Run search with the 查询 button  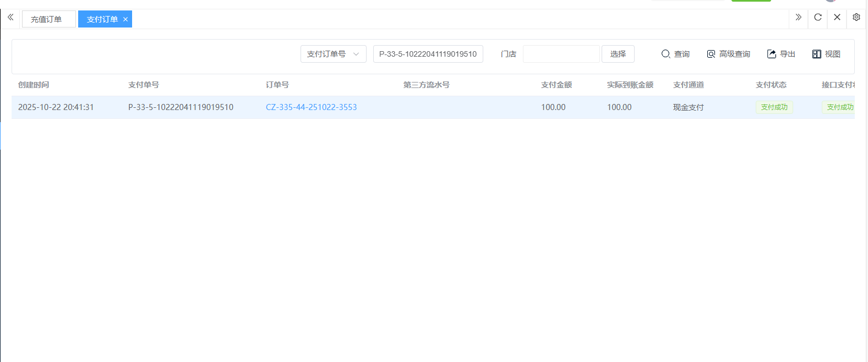[x=675, y=54]
